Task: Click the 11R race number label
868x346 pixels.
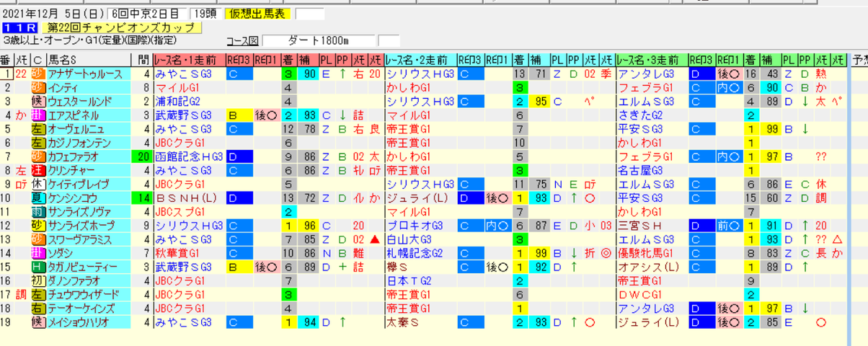Action: (19, 27)
